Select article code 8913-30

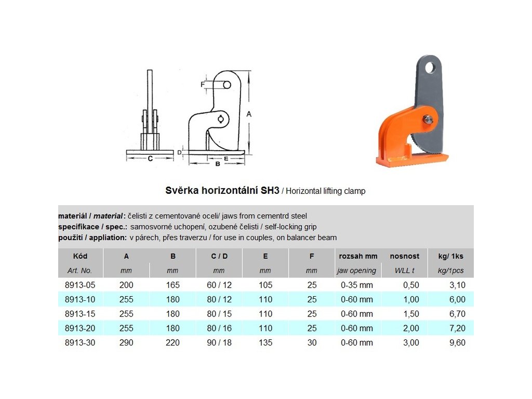80,343
